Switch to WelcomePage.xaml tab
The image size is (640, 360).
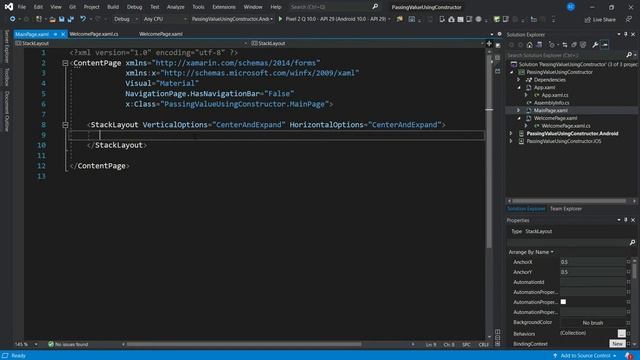point(161,34)
